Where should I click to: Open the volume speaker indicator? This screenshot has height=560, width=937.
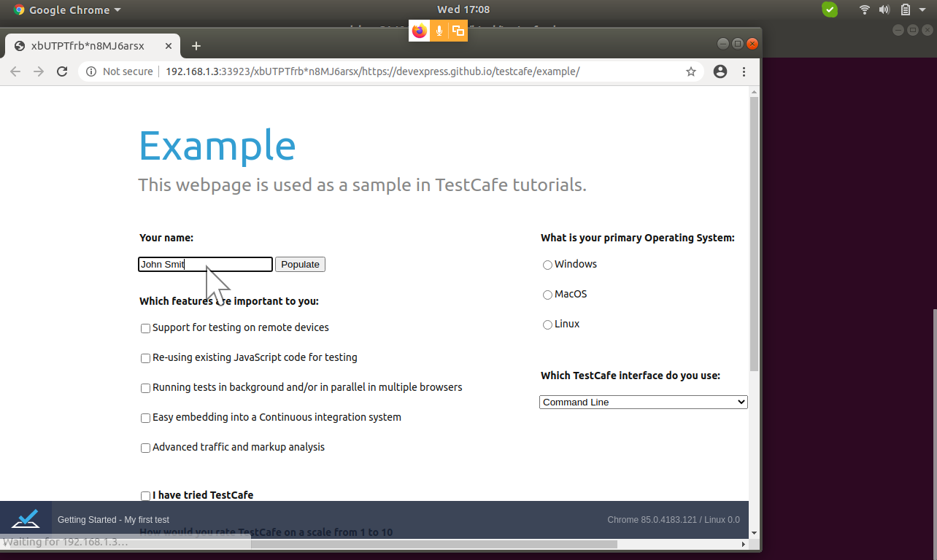coord(884,9)
